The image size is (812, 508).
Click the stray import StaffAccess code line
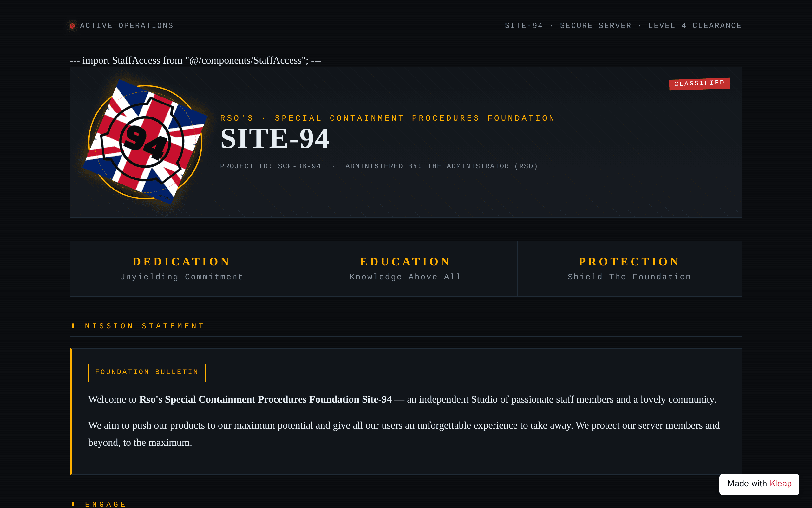(x=196, y=60)
